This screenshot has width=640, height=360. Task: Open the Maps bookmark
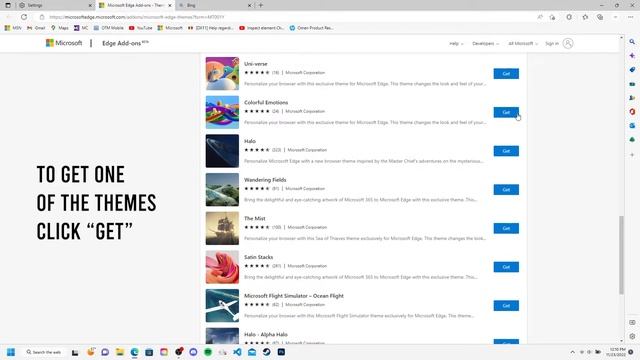[x=60, y=28]
